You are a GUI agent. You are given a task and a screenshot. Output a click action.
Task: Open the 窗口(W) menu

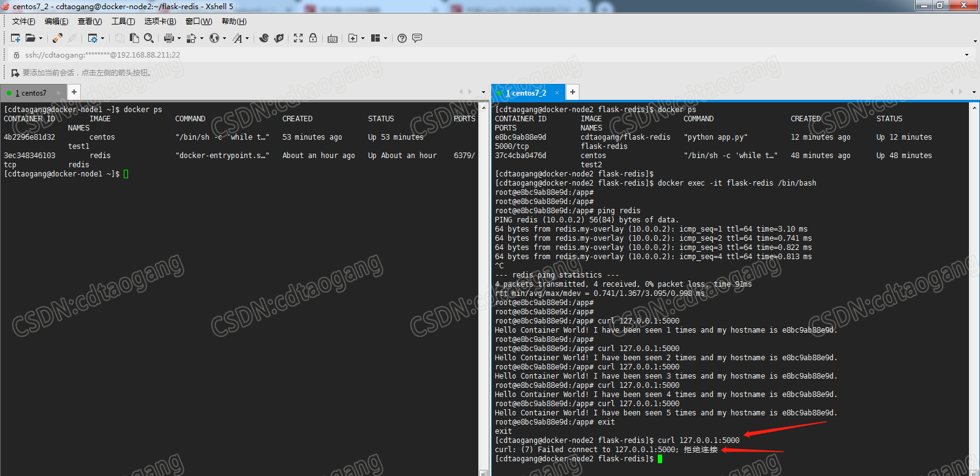pos(198,21)
